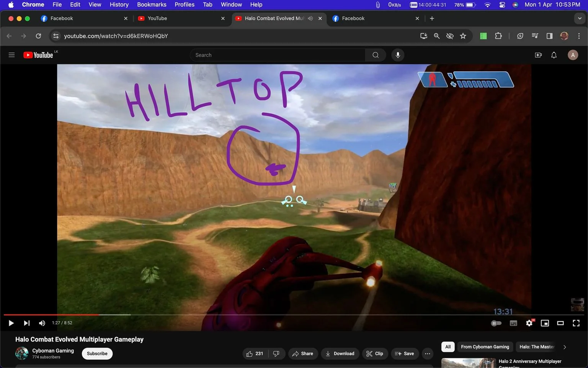Click the Share button

coord(302,353)
